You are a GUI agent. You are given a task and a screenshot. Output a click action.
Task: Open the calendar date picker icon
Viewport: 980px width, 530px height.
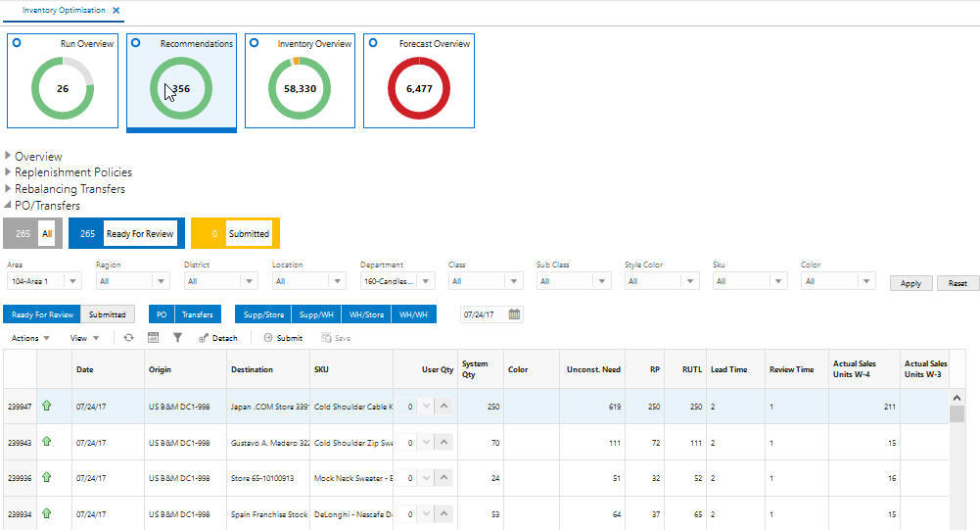514,314
